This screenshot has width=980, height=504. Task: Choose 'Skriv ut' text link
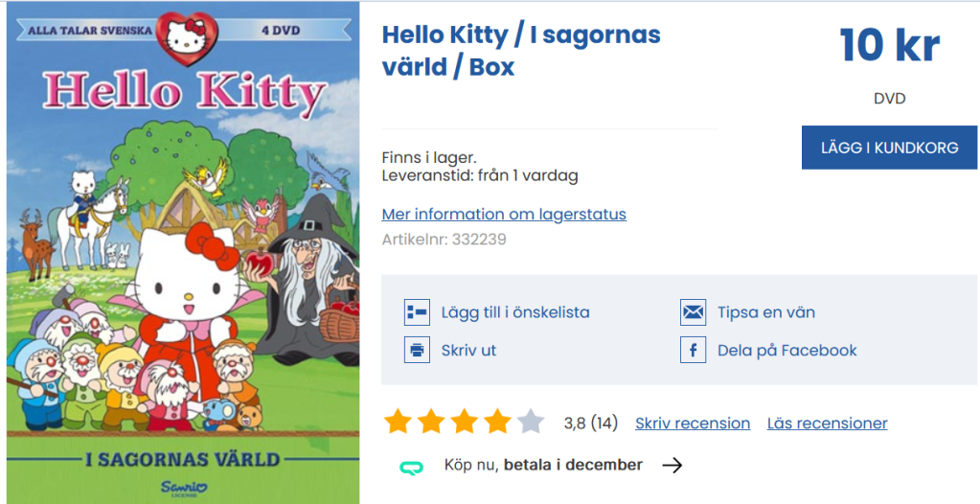pyautogui.click(x=468, y=350)
